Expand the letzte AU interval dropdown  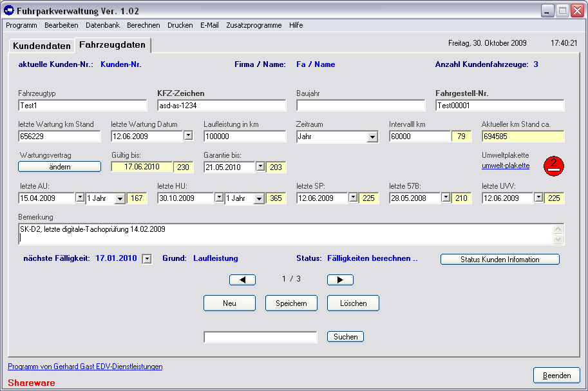coord(120,198)
